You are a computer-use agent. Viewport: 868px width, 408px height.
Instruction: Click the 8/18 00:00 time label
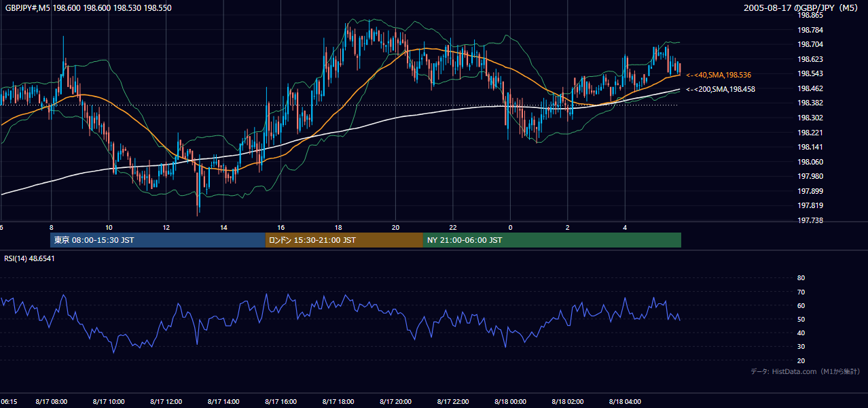(510, 401)
